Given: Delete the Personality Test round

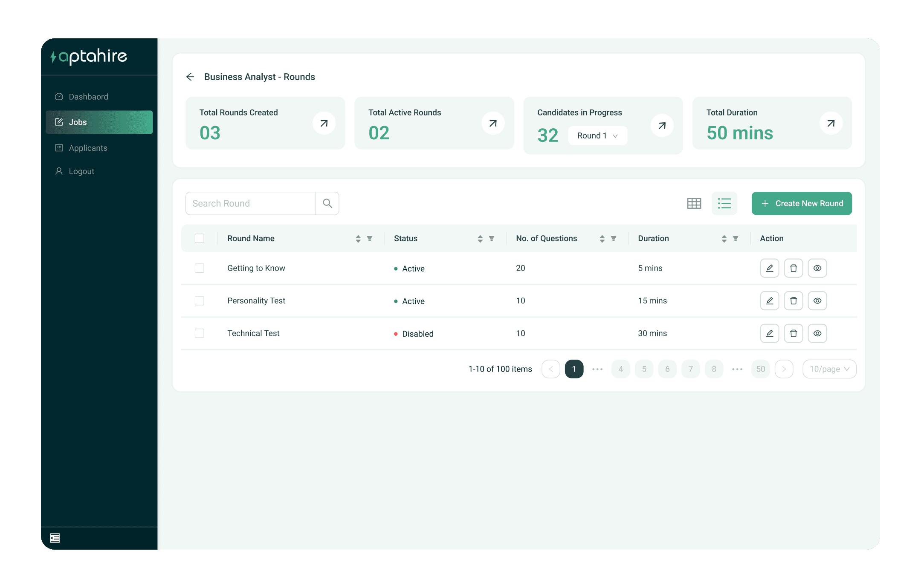Looking at the screenshot, I should tap(793, 301).
